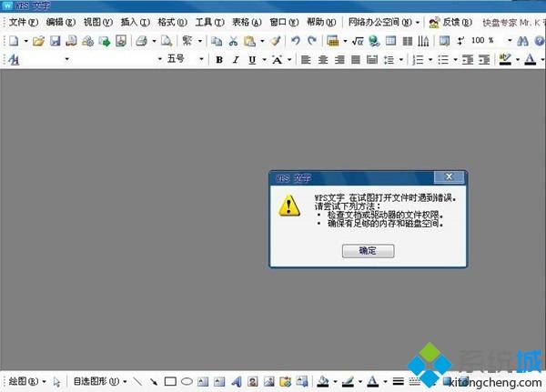Click the line color pen in drawing toolbar

coord(348,382)
